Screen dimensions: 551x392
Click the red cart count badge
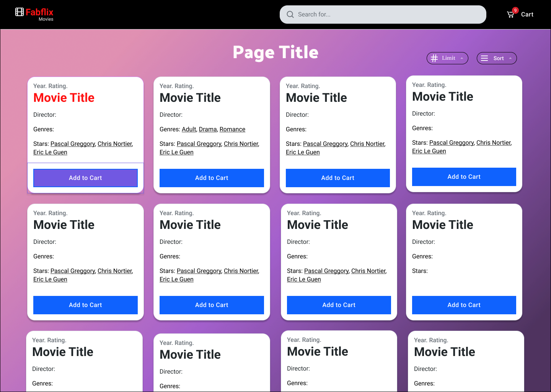point(515,10)
